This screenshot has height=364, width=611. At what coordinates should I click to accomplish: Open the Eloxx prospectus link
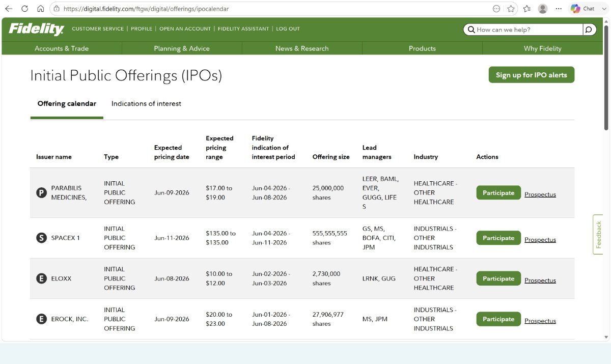pyautogui.click(x=540, y=281)
